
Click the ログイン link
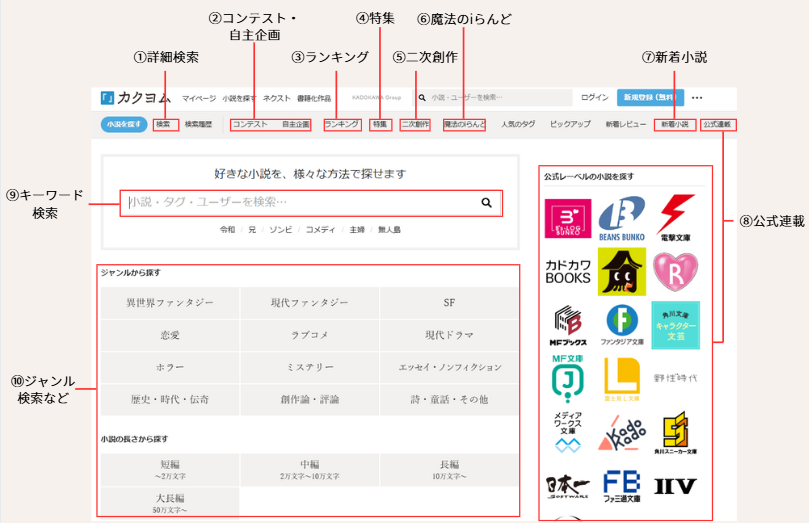pyautogui.click(x=594, y=98)
